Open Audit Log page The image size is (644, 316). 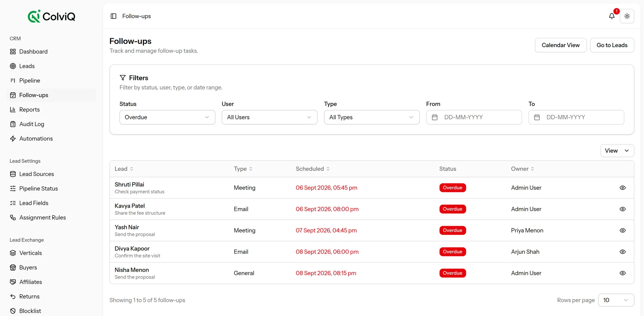(x=52, y=124)
